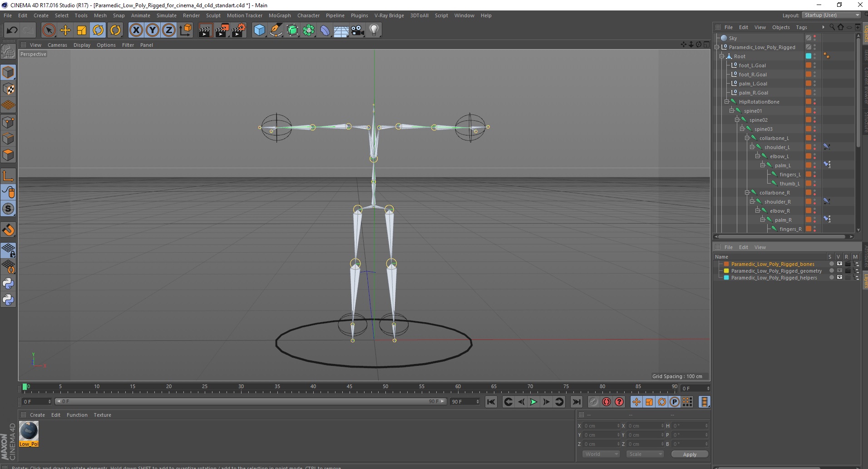The height and width of the screenshot is (469, 868).
Task: Add a floor environment object
Action: coord(341,30)
